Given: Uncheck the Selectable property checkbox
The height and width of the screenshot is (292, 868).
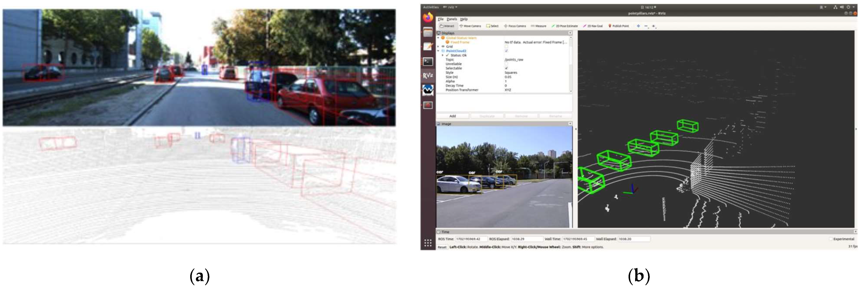Looking at the screenshot, I should tap(506, 68).
